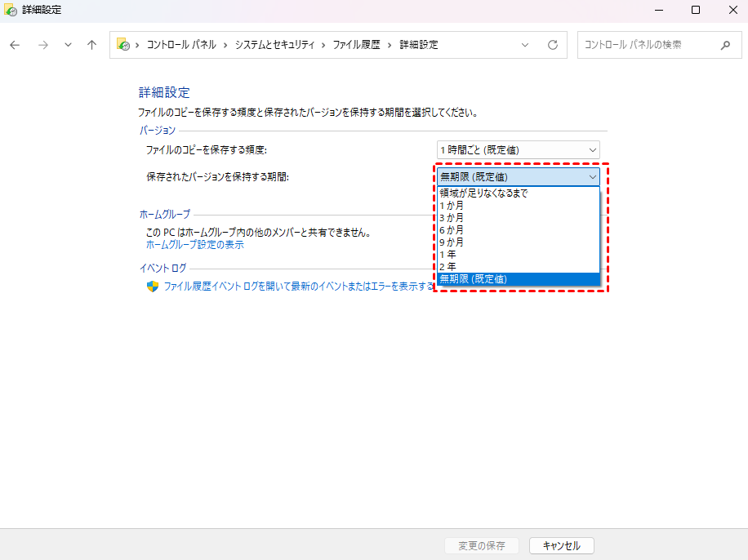This screenshot has width=748, height=560.
Task: Click the キャンセル button
Action: [561, 545]
